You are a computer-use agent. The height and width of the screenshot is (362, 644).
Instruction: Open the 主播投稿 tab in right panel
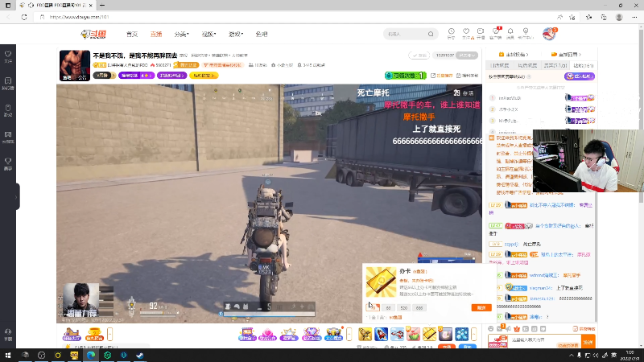pyautogui.click(x=514, y=54)
